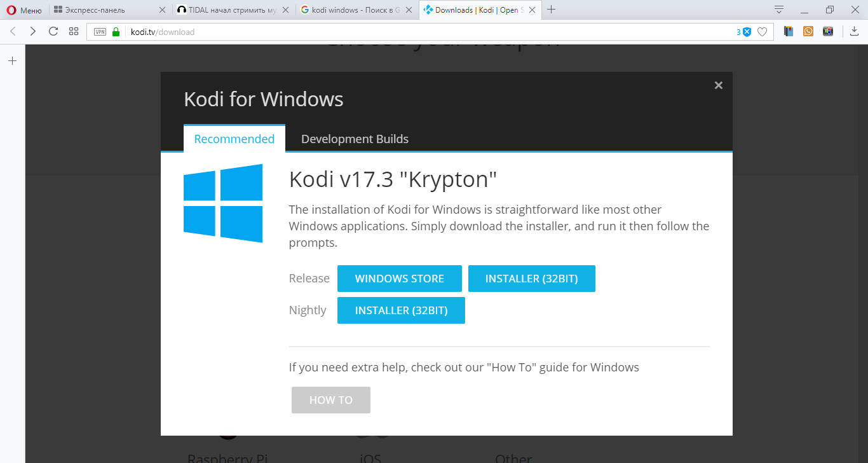
Task: Click the Kodi for Windows title
Action: click(264, 99)
